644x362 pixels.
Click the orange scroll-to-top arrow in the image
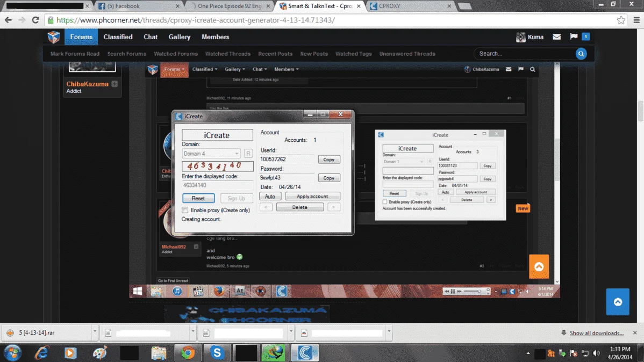[x=539, y=267]
